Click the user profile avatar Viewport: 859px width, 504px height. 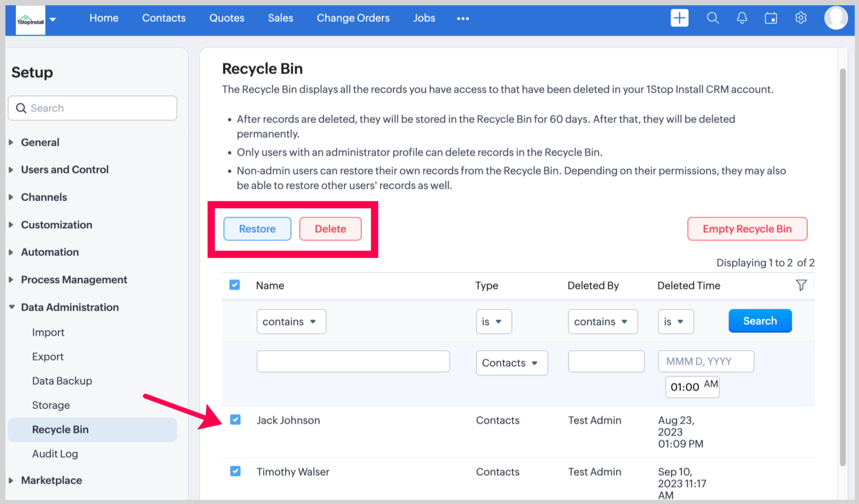[x=835, y=18]
